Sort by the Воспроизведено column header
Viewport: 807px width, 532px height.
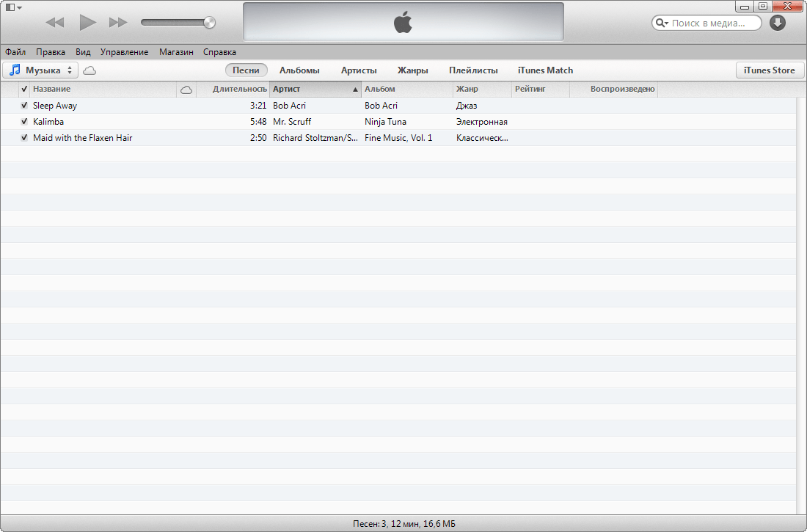click(x=614, y=89)
